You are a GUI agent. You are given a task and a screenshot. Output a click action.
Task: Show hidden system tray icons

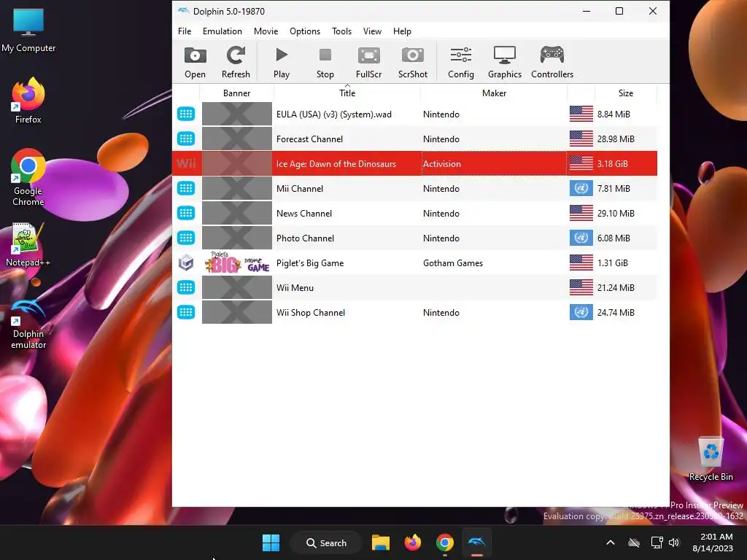[x=611, y=542]
